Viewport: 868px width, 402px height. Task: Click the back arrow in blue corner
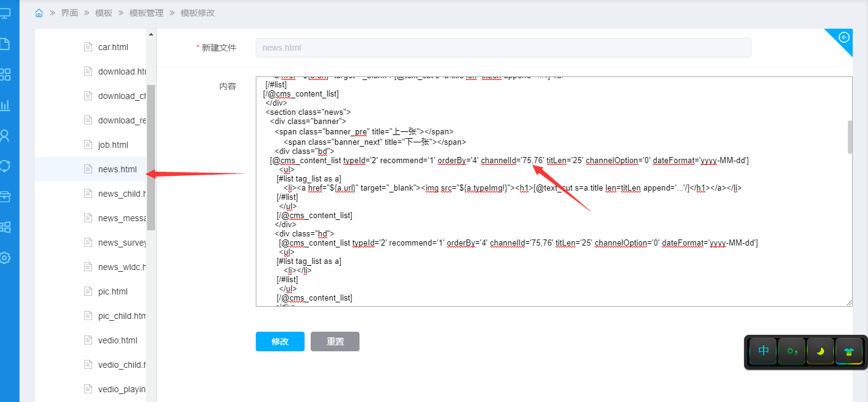point(844,37)
